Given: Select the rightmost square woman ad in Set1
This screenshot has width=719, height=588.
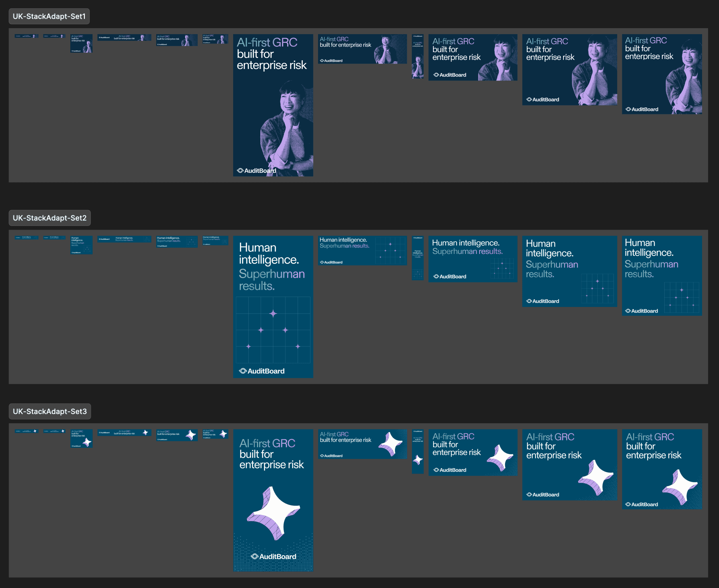Looking at the screenshot, I should tap(662, 74).
